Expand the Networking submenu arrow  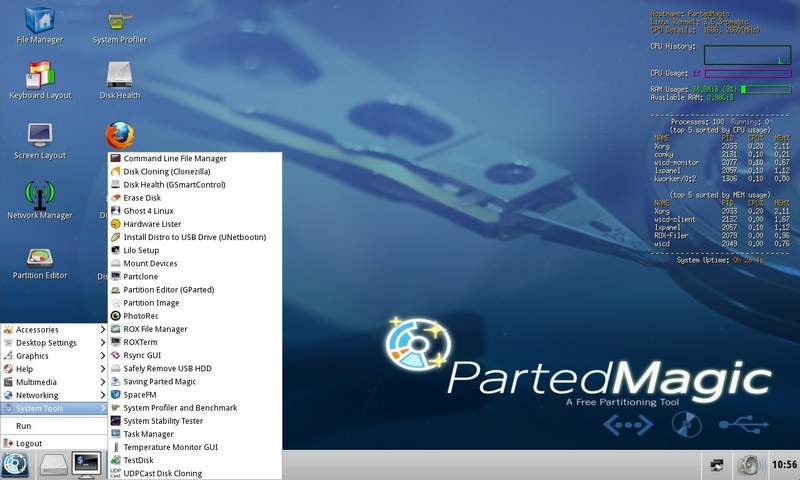point(103,395)
